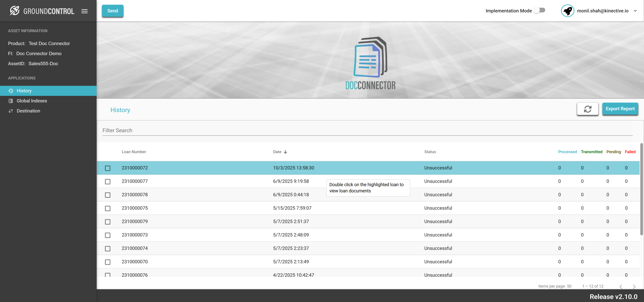Tick the checkbox for loan 2310000070
Viewport: 644px width, 302px height.
click(x=108, y=262)
